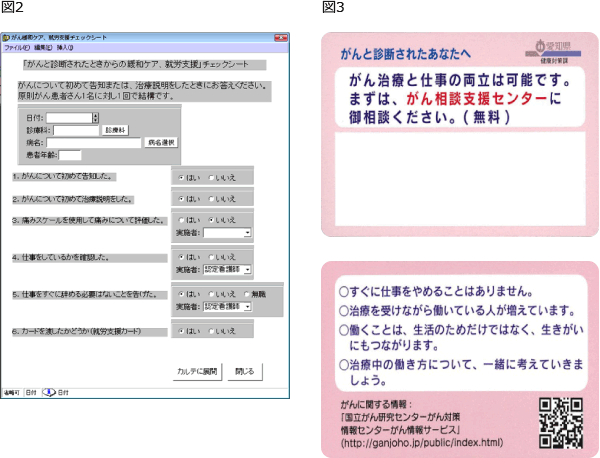Select いいえ for question 6 就労支援カード
Screen dimensions: 600x458
[x=211, y=331]
